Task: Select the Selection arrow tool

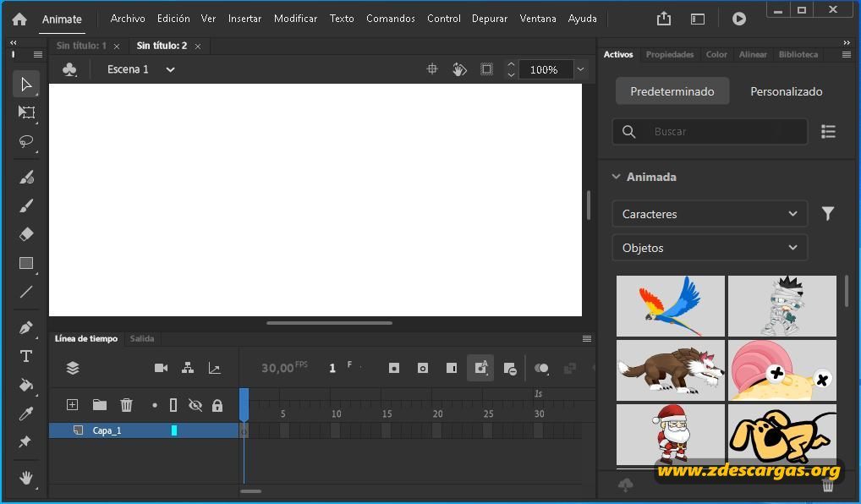Action: point(26,84)
